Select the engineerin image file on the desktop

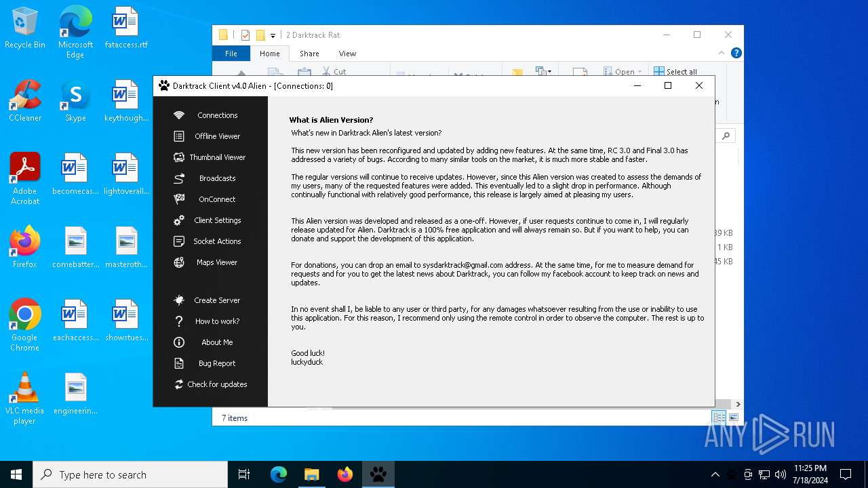tap(75, 394)
